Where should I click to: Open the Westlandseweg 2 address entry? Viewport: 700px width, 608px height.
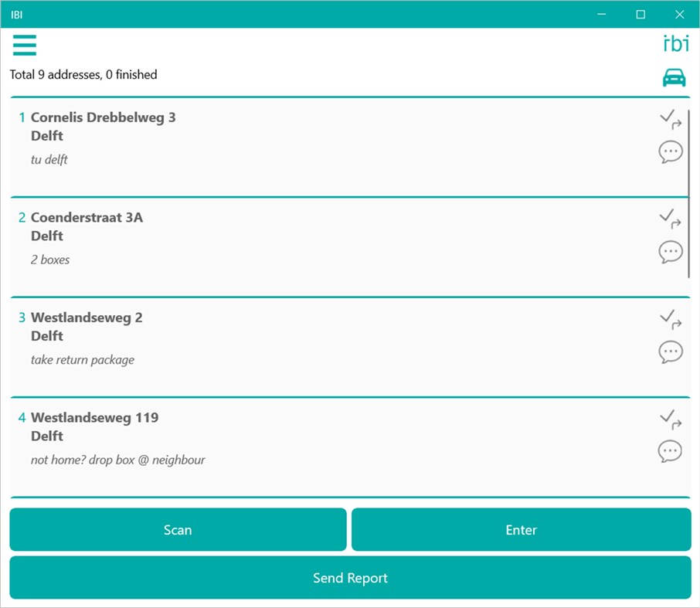point(309,338)
